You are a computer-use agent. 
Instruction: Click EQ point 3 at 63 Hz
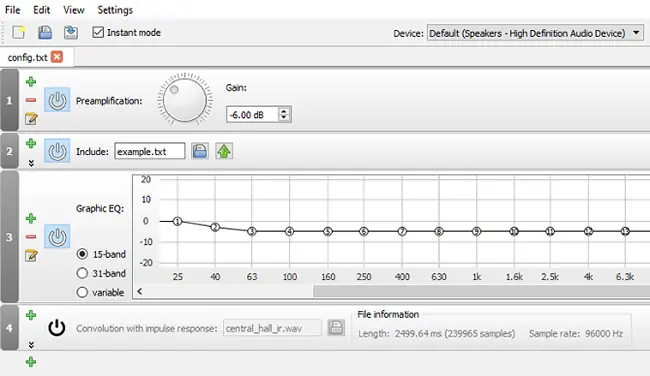point(252,231)
